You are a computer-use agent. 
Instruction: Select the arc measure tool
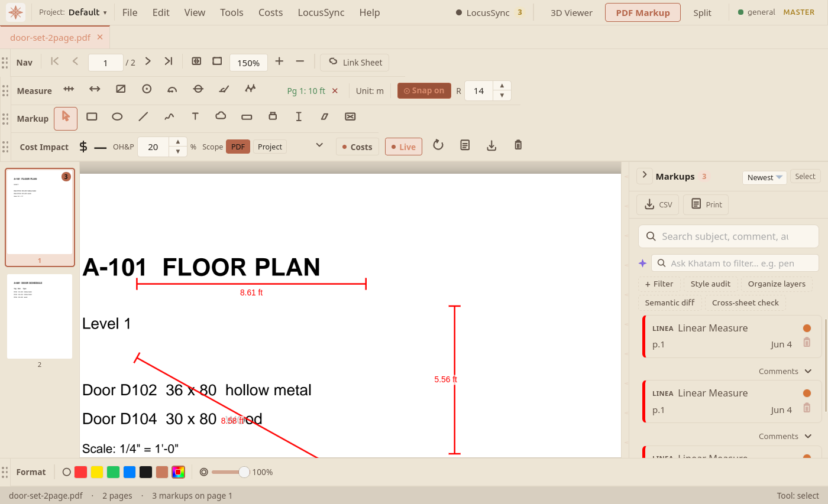point(172,89)
